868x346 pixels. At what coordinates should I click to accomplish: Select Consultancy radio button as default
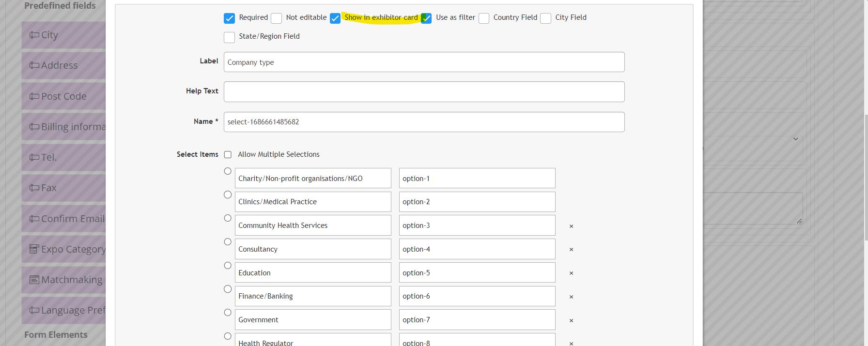tap(228, 242)
